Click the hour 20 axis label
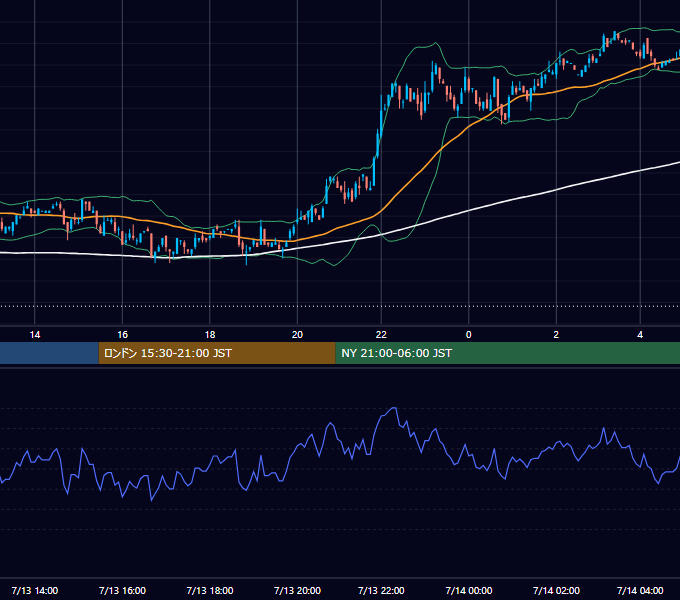This screenshot has width=680, height=600. [x=297, y=334]
